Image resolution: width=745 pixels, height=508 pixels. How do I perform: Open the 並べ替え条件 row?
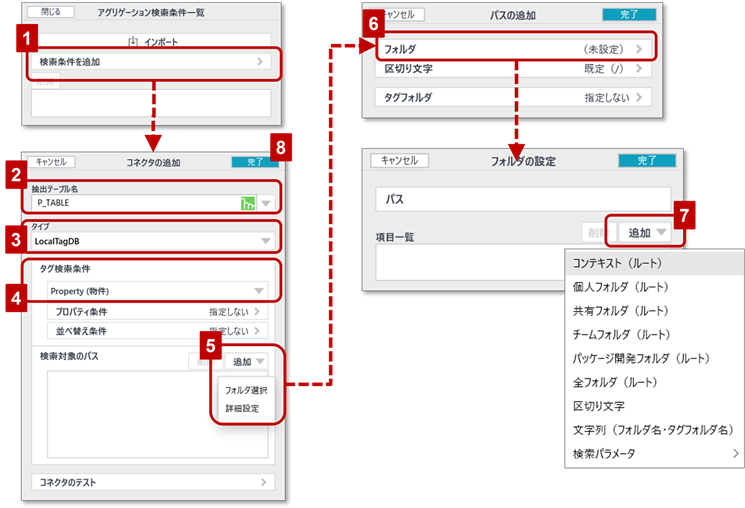pos(157,331)
